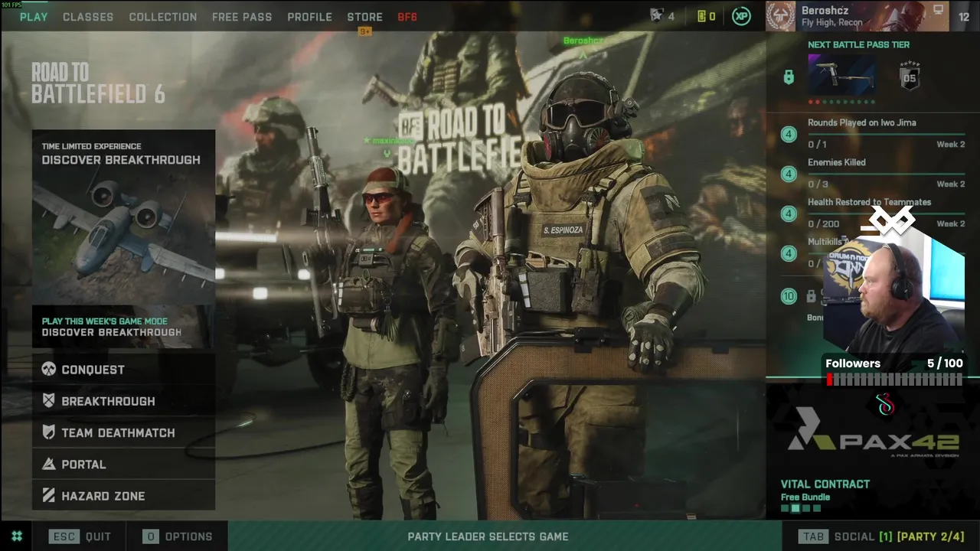Open the PAX 42 Vital Contract banner
The height and width of the screenshot is (551, 980).
873,448
